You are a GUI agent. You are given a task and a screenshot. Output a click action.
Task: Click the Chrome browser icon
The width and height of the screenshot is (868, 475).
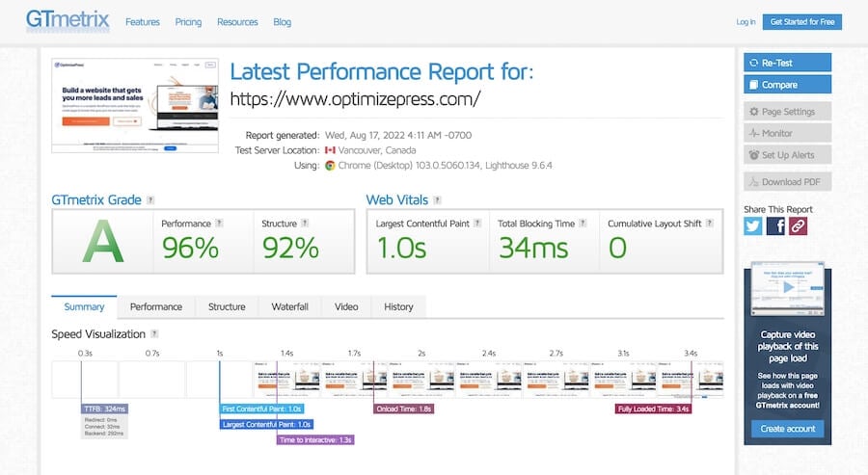click(x=330, y=166)
